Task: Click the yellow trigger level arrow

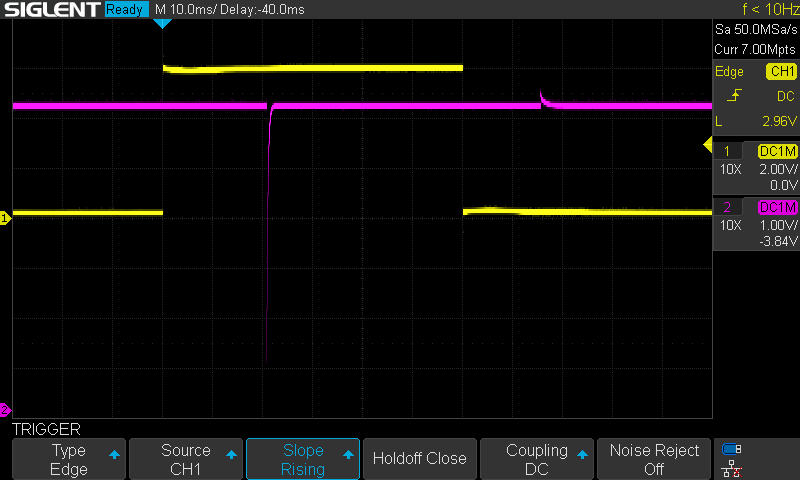Action: click(x=708, y=144)
